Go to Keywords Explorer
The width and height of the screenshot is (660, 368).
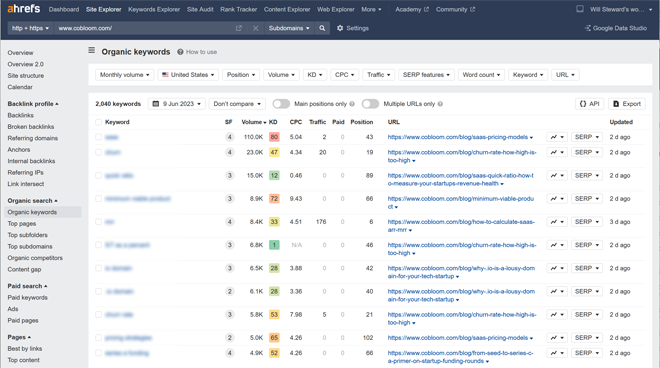[154, 9]
